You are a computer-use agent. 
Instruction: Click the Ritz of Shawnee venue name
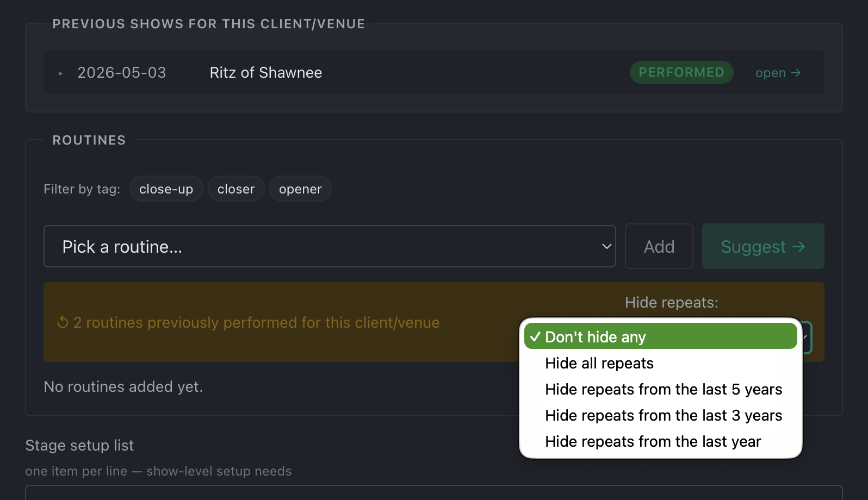click(266, 72)
